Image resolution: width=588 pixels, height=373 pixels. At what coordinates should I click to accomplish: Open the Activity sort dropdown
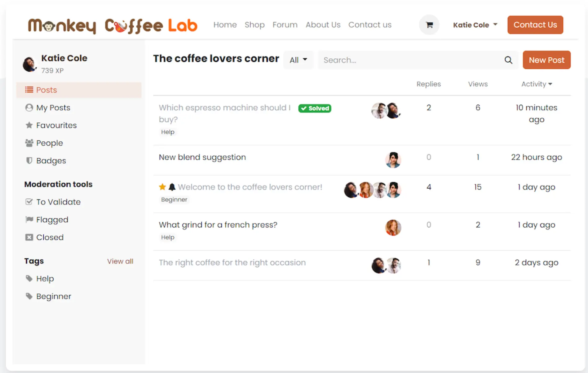pos(537,84)
